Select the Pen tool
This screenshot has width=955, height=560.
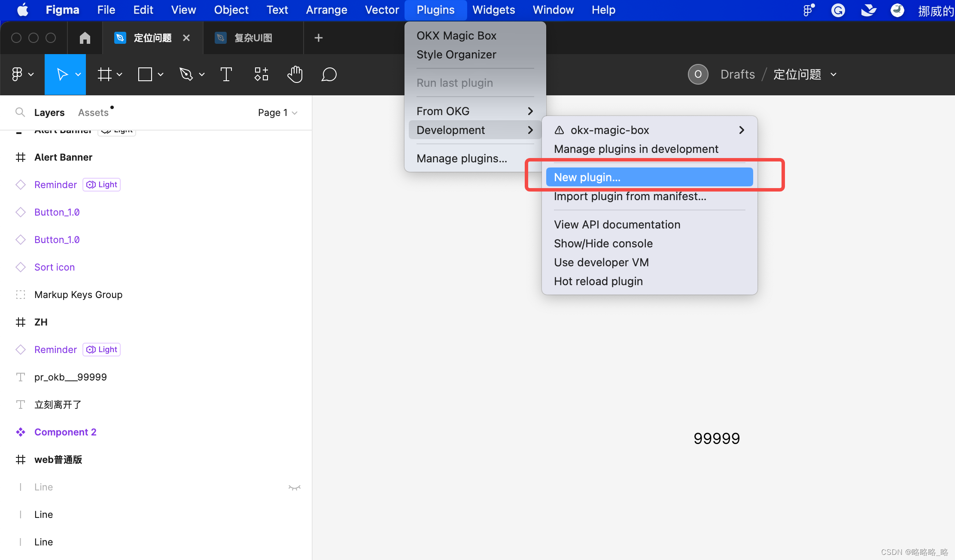tap(186, 74)
